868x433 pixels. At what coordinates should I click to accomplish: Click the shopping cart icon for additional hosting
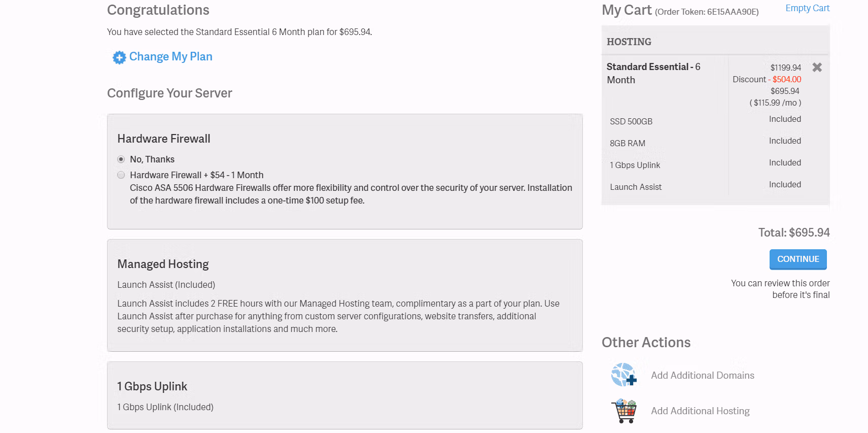624,411
